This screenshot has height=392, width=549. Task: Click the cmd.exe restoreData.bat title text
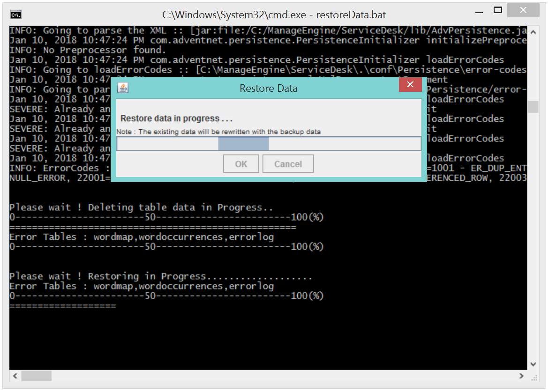pyautogui.click(x=274, y=15)
